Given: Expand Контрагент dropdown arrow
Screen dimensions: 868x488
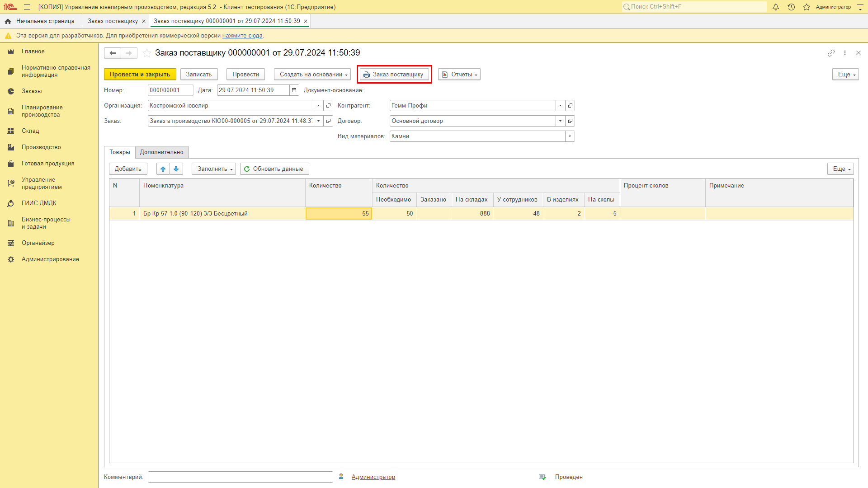Looking at the screenshot, I should pos(560,106).
